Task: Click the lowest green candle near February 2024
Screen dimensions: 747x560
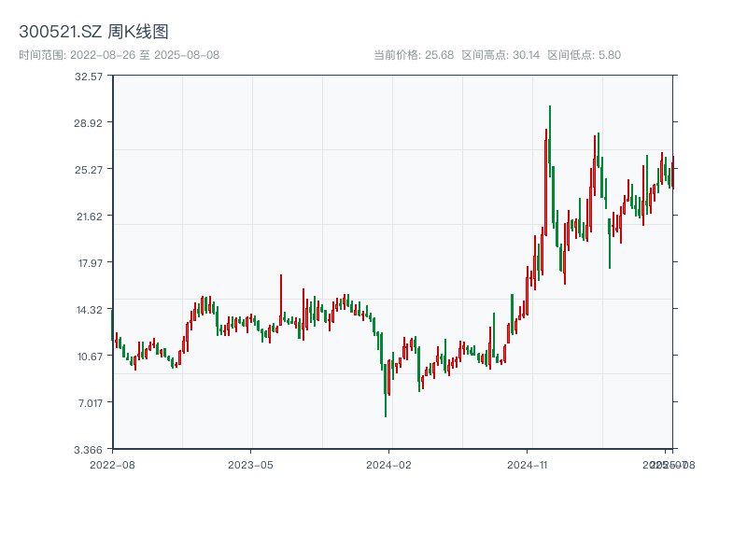Action: pyautogui.click(x=386, y=390)
